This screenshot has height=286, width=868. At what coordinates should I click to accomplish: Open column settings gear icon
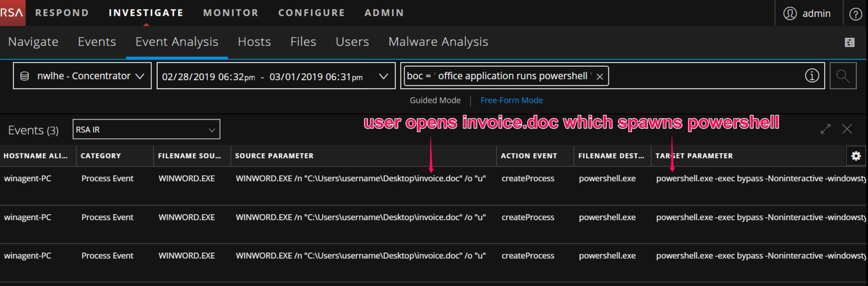[856, 156]
